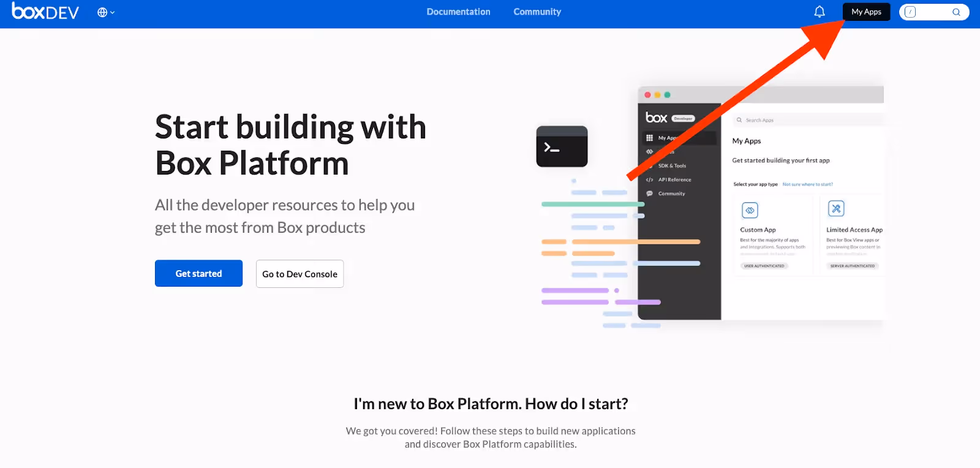Viewport: 980px width, 468px height.
Task: Click the heading "Start building with Box Platform"
Action: [x=290, y=145]
